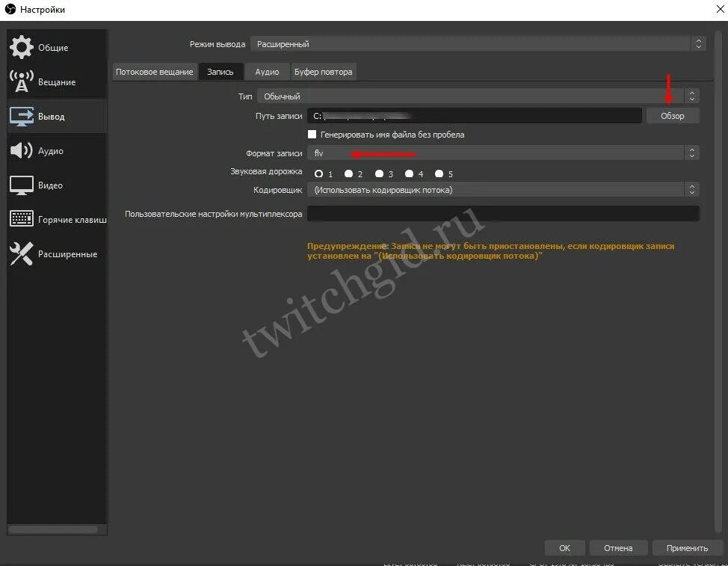Click the Формат записи dropdown arrows
This screenshot has width=728, height=566.
tap(692, 153)
